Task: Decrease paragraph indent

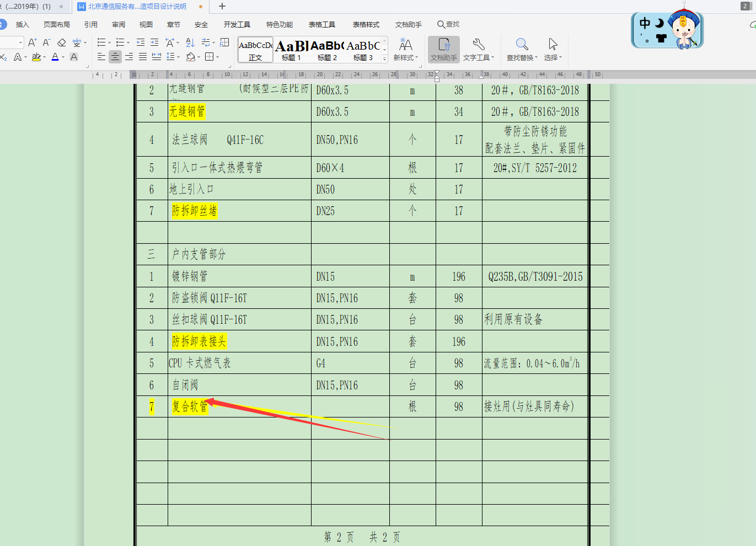Action: (x=141, y=42)
